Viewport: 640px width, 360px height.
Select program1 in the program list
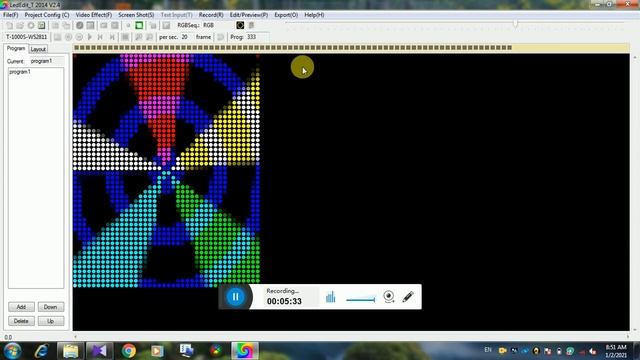(x=20, y=72)
